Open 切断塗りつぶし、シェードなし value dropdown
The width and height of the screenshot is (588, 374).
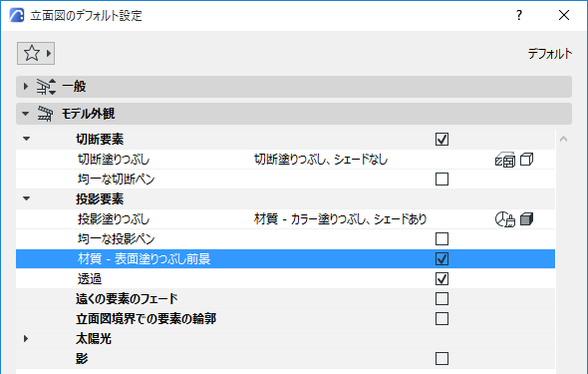pos(321,160)
